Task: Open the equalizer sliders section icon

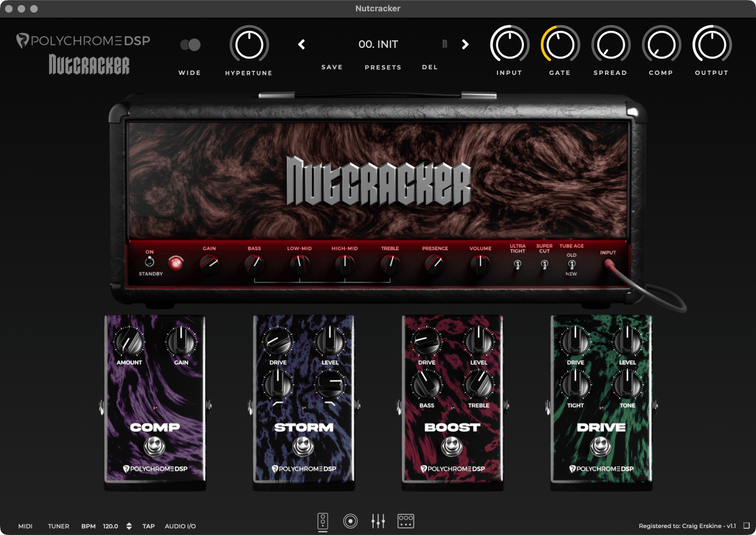Action: 378,521
